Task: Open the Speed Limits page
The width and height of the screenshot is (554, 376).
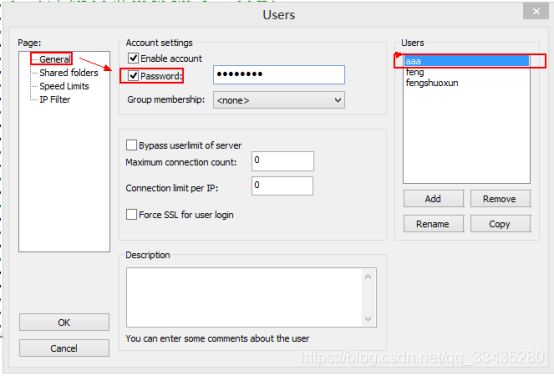Action: coord(64,86)
